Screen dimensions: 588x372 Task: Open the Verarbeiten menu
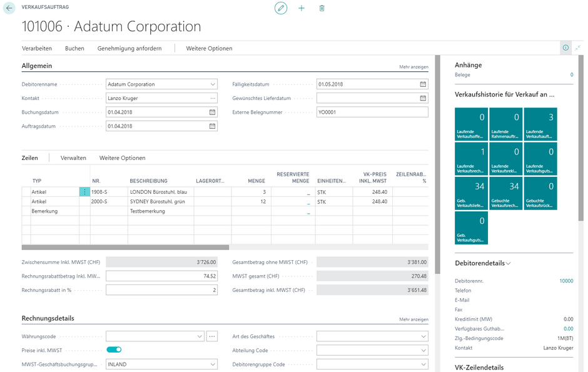pos(37,48)
